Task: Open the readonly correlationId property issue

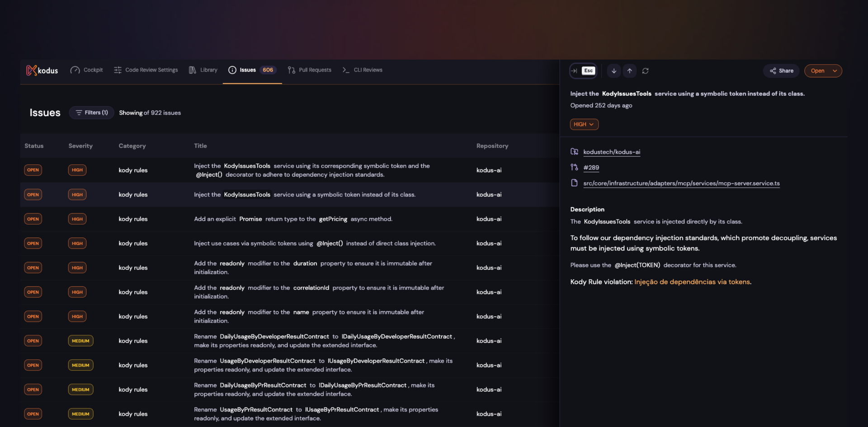Action: pyautogui.click(x=319, y=292)
